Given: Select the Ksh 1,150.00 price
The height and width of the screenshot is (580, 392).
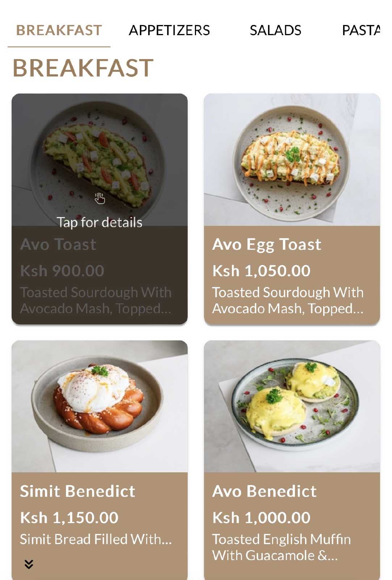Looking at the screenshot, I should coord(69,518).
